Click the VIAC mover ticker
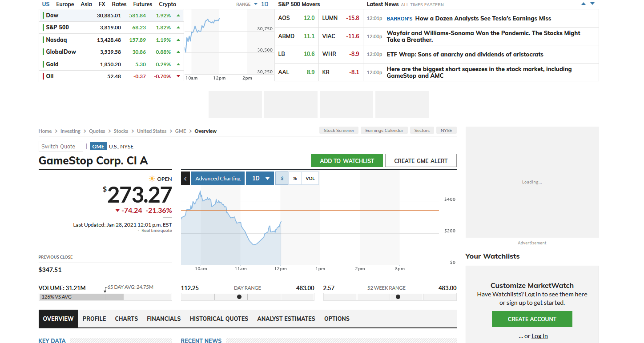Image resolution: width=644 pixels, height=343 pixels. click(329, 36)
